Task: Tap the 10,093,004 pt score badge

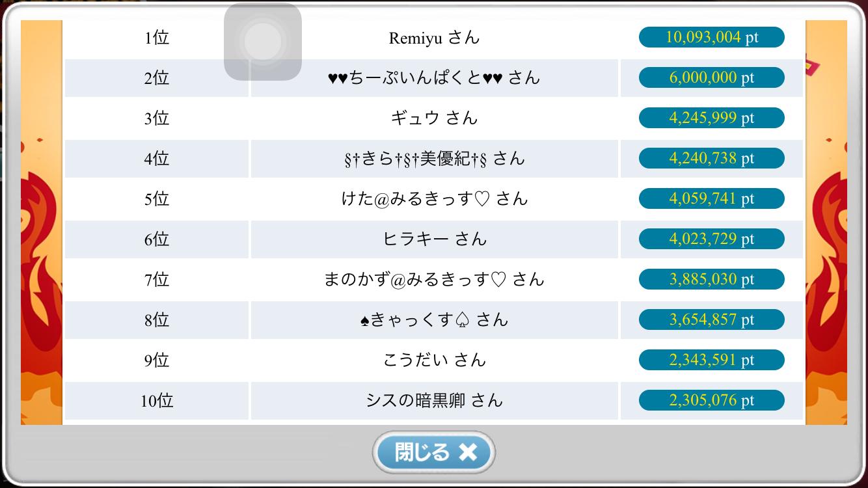Action: [x=711, y=37]
